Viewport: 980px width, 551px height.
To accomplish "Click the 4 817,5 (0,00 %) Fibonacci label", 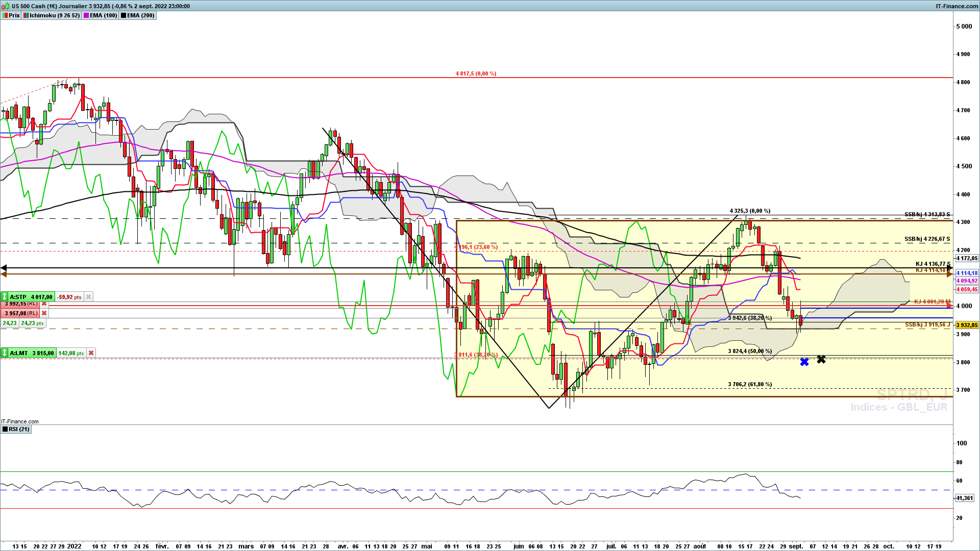I will (x=476, y=73).
